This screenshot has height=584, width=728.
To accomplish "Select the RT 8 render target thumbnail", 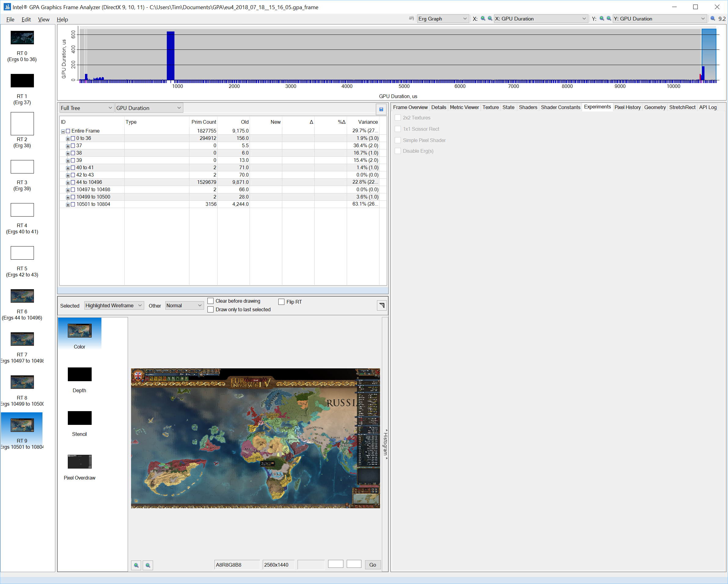I will coord(22,382).
